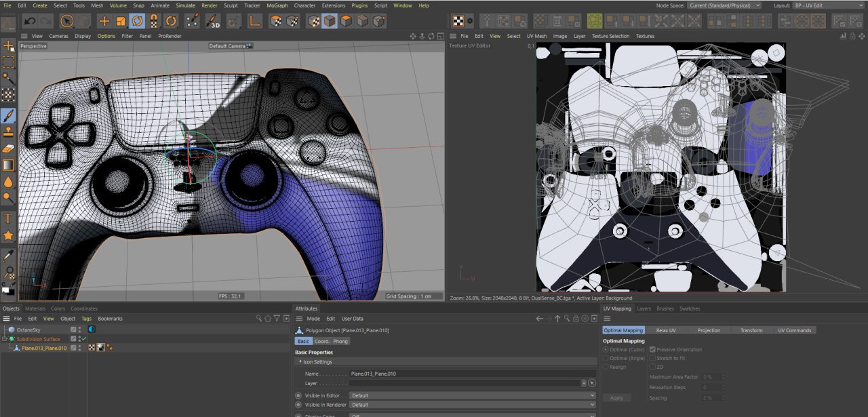Select the text T tool in left palette

8,218
